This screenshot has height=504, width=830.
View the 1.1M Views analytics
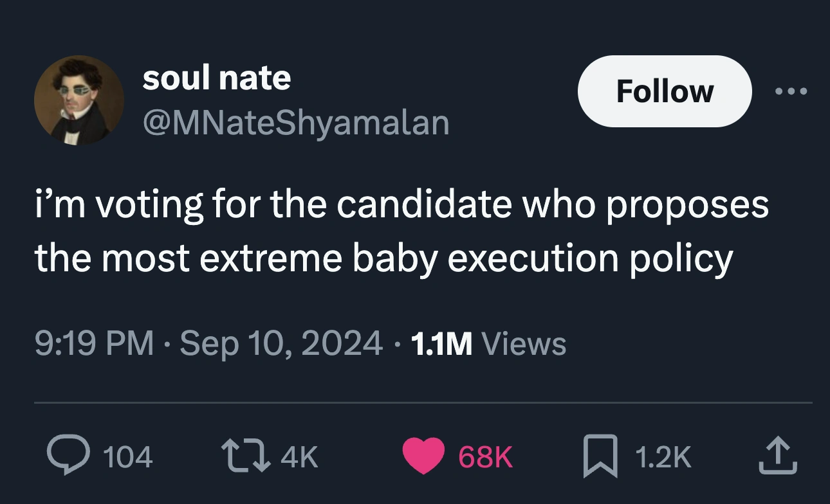click(x=488, y=343)
